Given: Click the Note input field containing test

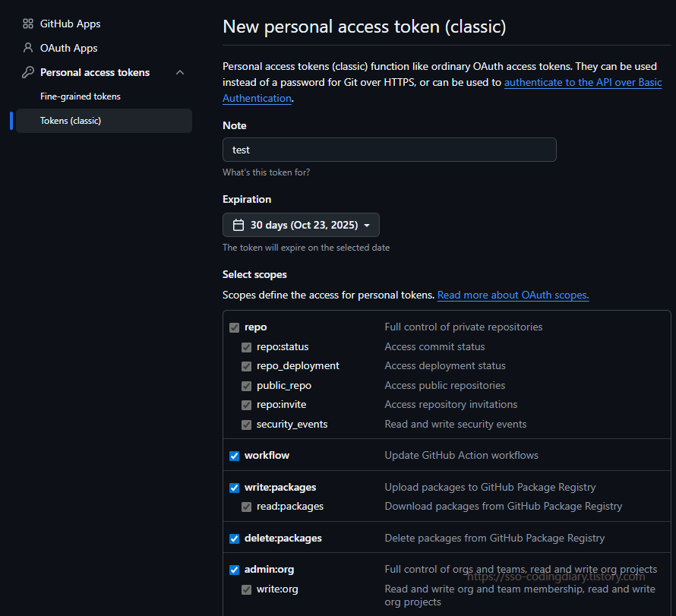Looking at the screenshot, I should [x=390, y=150].
